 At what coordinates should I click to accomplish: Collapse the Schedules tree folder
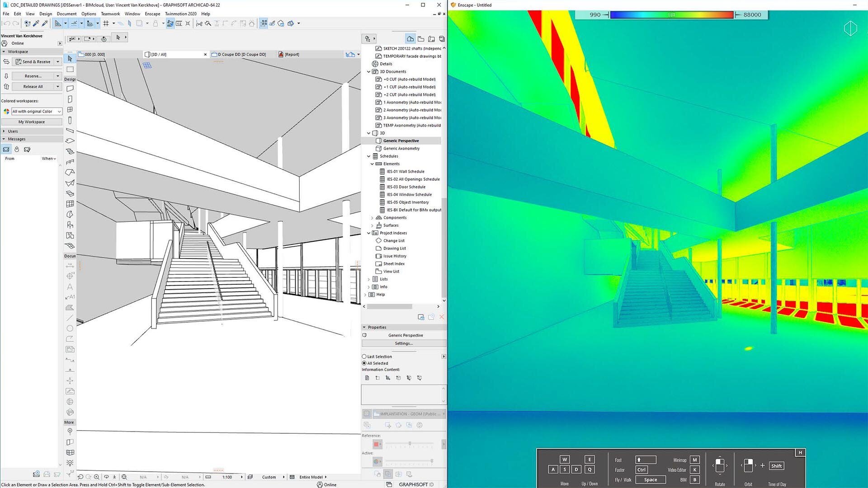pyautogui.click(x=368, y=156)
